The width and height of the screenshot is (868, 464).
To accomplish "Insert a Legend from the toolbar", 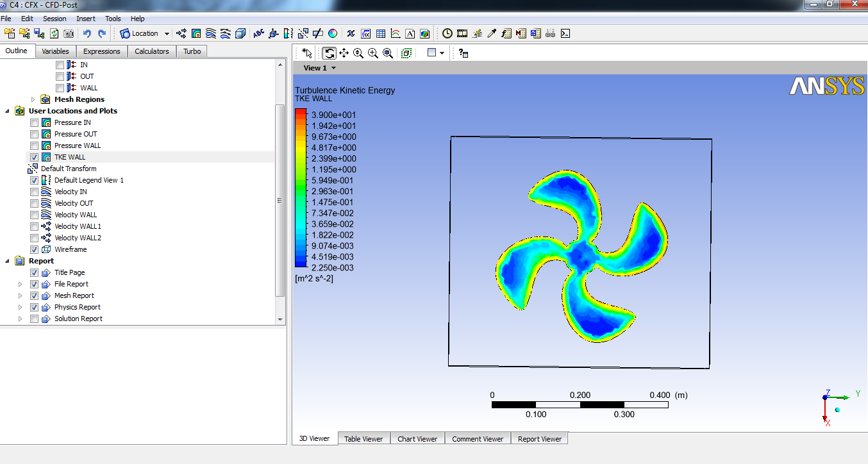I will (288, 33).
